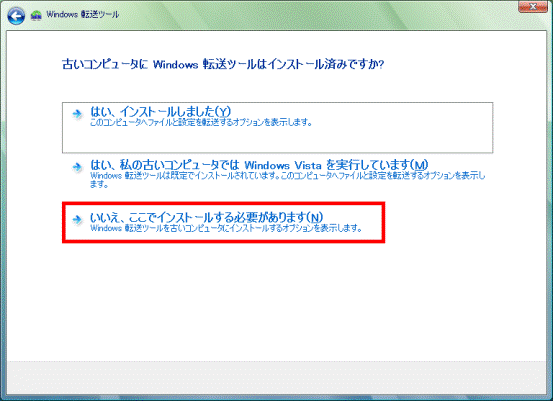The image size is (553, 401).
Task: Select the Windows Vista を実行しています(M) option
Action: tap(277, 174)
